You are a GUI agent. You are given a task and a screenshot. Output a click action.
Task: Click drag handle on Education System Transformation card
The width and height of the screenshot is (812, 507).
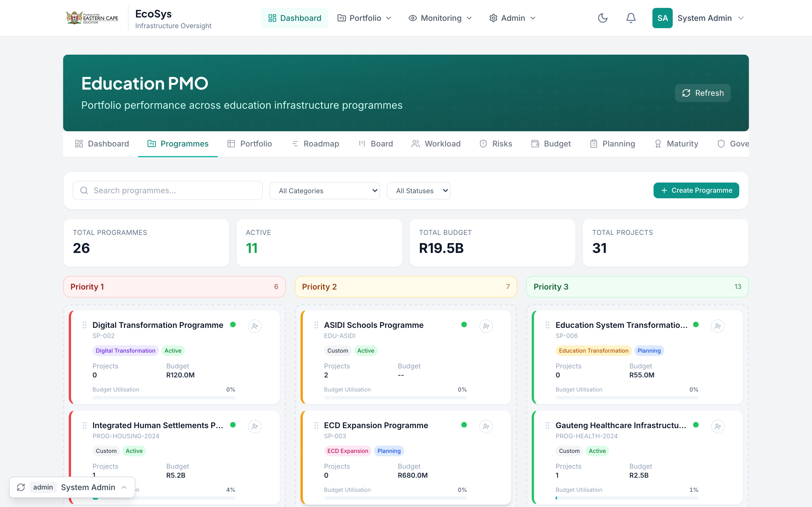click(547, 325)
